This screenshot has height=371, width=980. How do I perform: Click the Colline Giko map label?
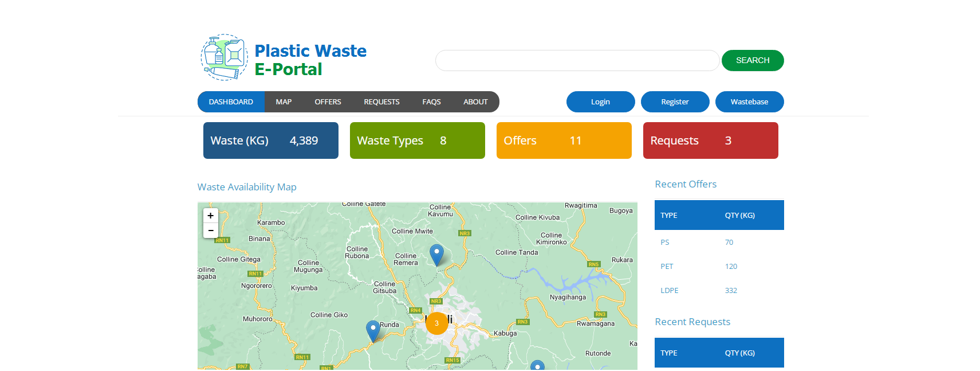click(329, 315)
